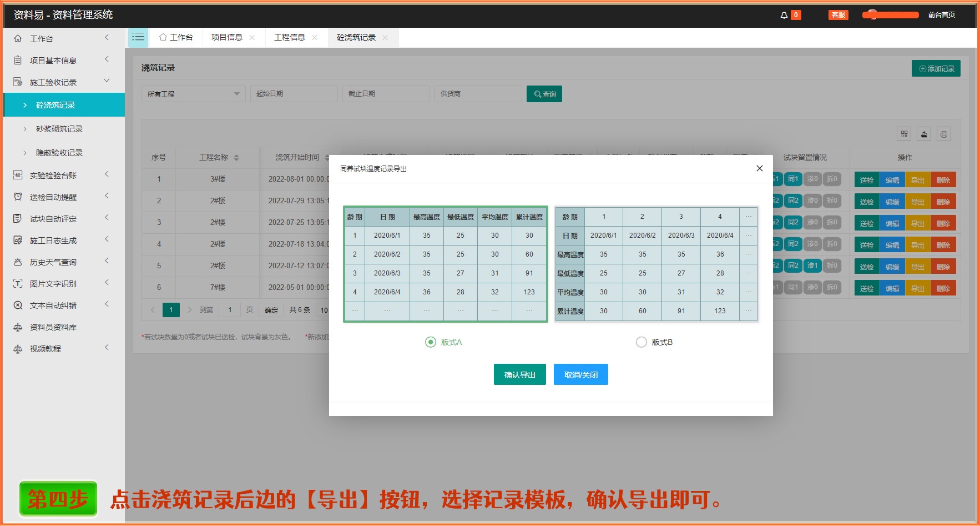Click the 历史天气查询 weather icon
The height and width of the screenshot is (526, 980).
18,262
